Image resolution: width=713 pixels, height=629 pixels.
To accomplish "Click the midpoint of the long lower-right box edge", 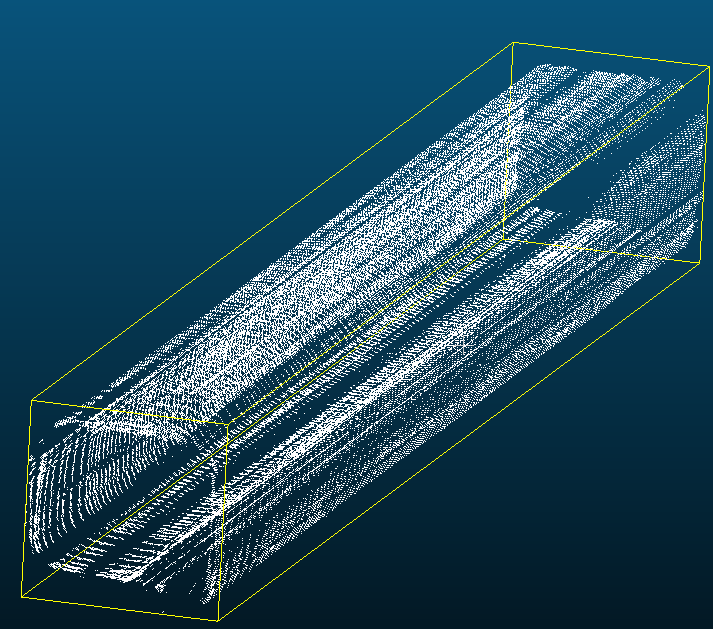I will [x=457, y=442].
